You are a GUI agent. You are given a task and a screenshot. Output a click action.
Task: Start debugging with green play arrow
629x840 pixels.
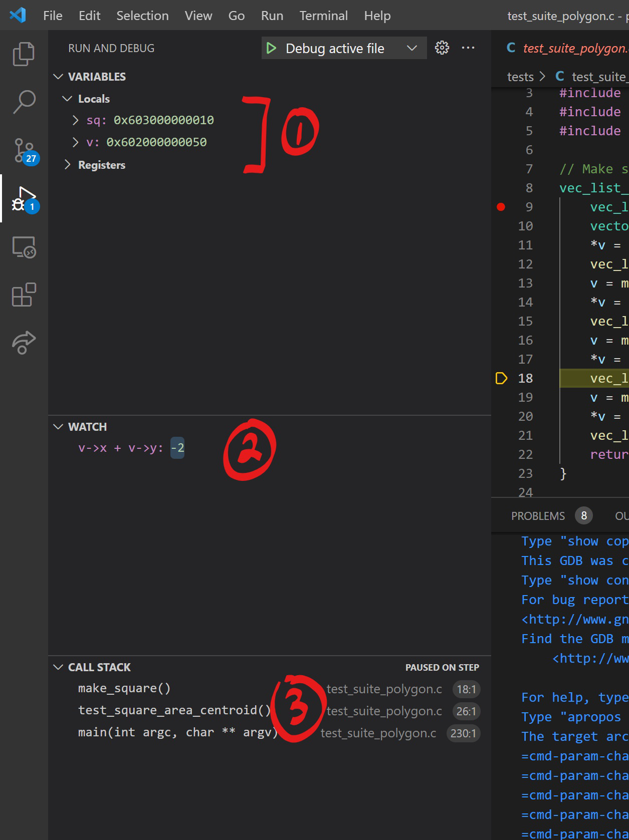coord(271,48)
